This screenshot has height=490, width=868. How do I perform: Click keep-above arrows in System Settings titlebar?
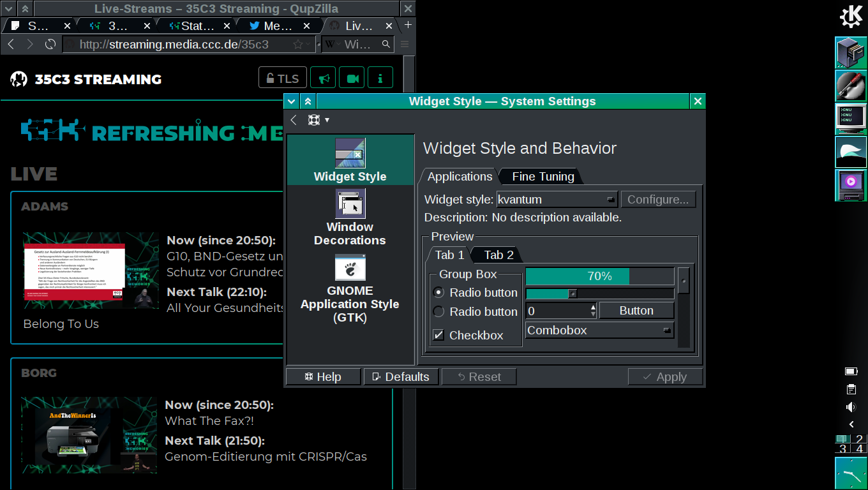(x=308, y=101)
